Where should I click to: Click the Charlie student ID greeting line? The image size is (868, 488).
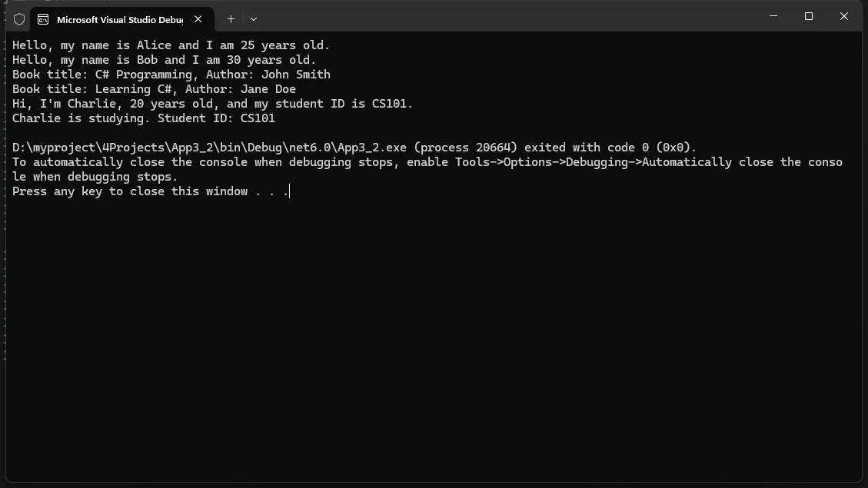212,104
